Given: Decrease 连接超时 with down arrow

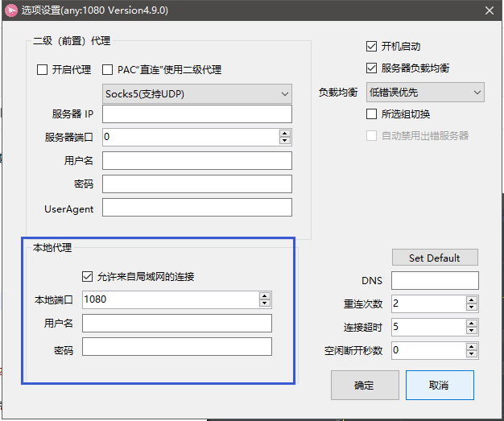Looking at the screenshot, I should pyautogui.click(x=471, y=331).
